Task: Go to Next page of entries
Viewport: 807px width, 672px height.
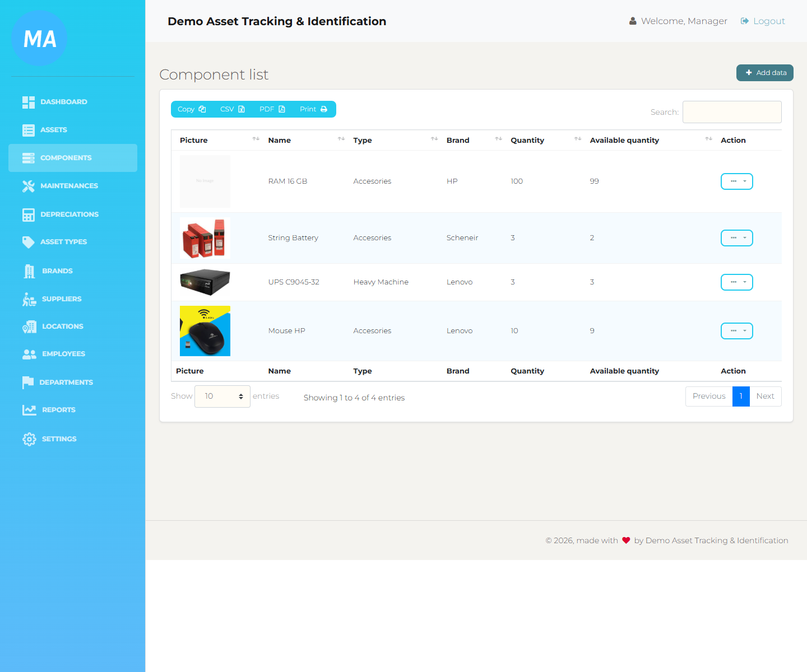Action: 765,396
